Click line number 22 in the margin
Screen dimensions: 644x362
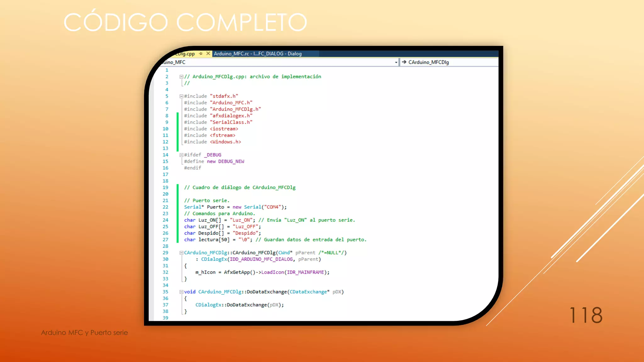165,207
